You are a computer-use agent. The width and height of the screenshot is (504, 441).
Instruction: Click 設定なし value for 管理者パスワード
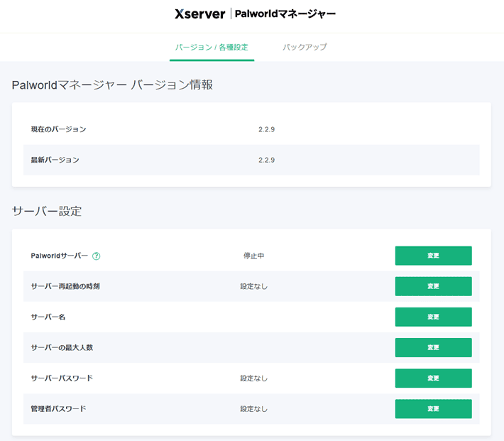point(253,409)
